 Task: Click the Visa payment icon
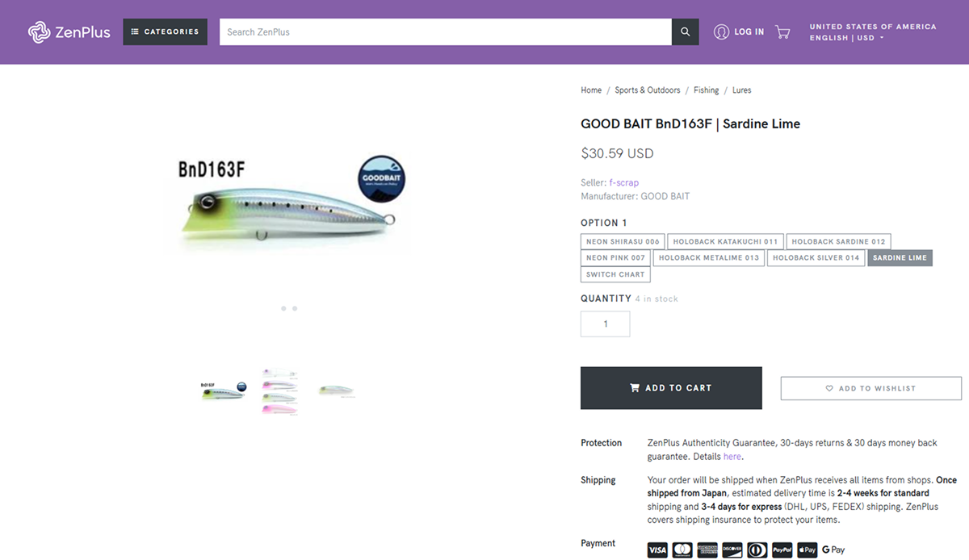tap(657, 550)
